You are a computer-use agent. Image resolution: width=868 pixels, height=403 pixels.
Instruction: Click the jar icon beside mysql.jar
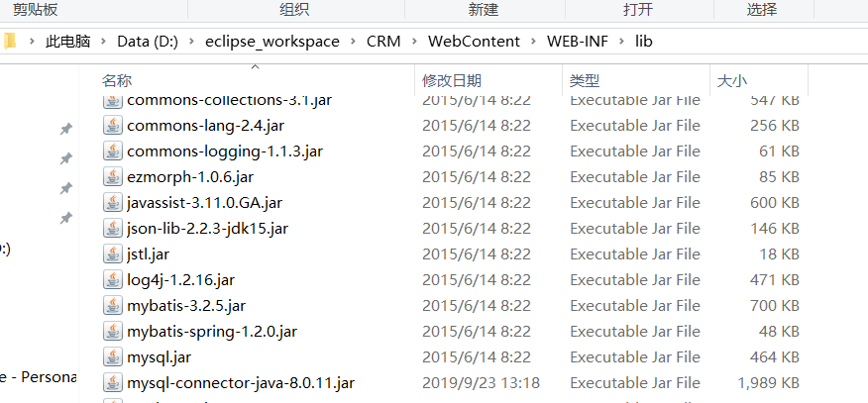[113, 357]
